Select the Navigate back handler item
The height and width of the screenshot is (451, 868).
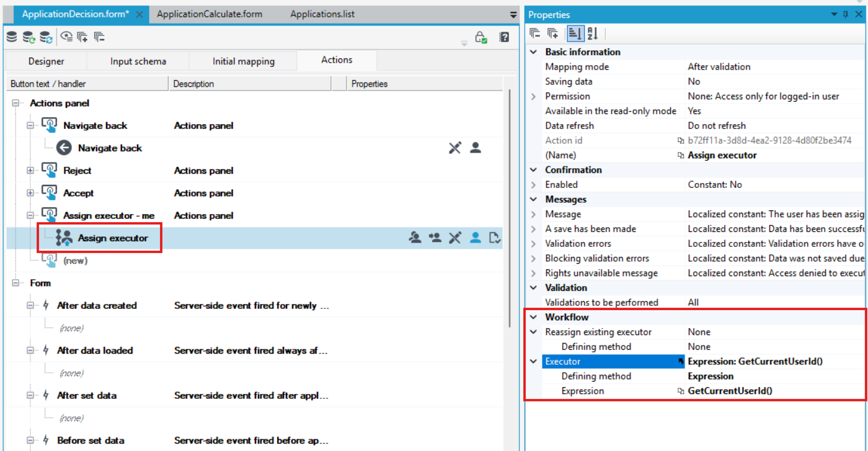110,148
